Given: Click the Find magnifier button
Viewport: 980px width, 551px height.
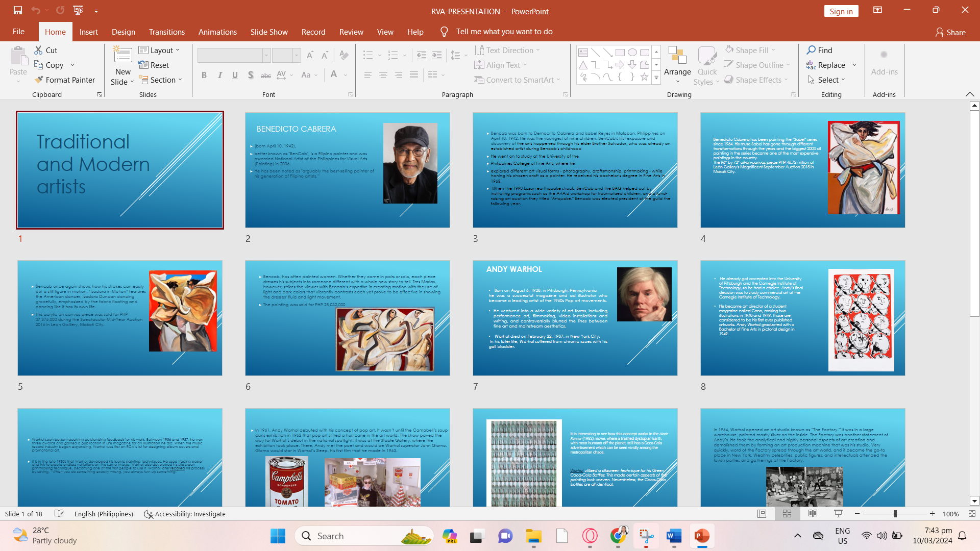Looking at the screenshot, I should click(819, 50).
